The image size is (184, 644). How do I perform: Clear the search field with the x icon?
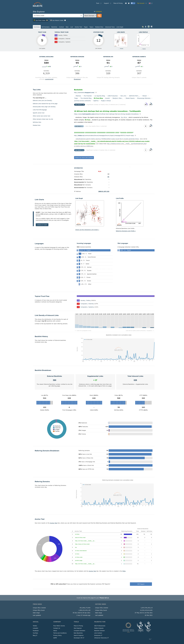coord(81,16)
